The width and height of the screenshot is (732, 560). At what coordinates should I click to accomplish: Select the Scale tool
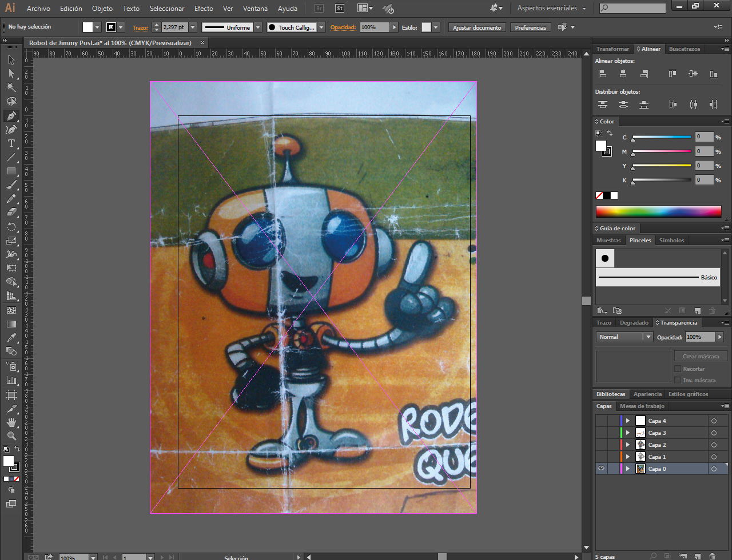[11, 241]
